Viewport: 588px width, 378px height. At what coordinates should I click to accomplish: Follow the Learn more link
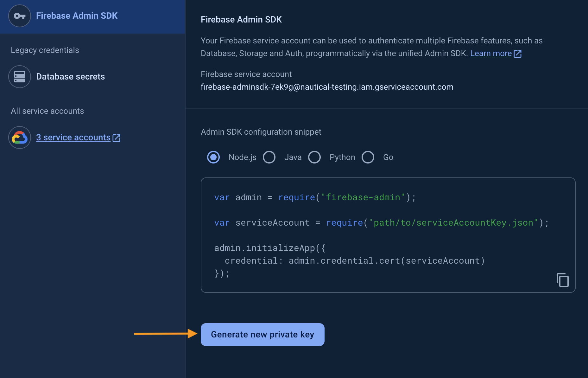click(x=490, y=54)
